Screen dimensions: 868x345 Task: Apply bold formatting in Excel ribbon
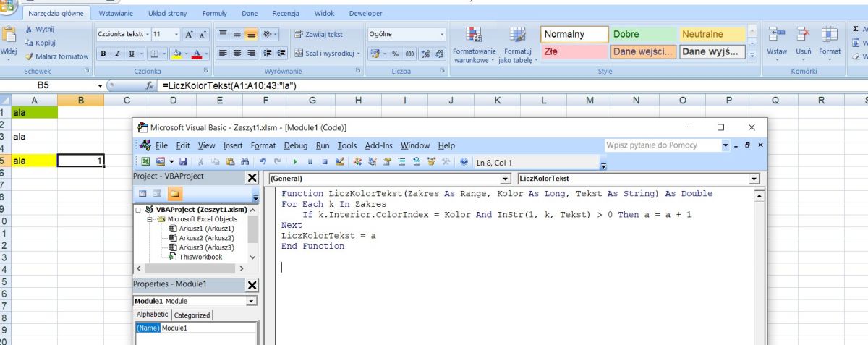coord(103,54)
